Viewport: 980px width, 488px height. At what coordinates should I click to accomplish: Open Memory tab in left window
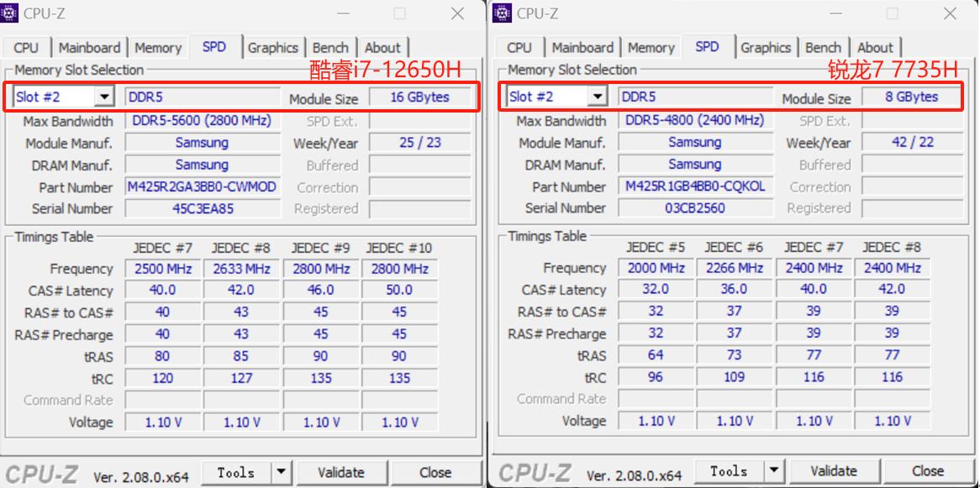point(158,48)
